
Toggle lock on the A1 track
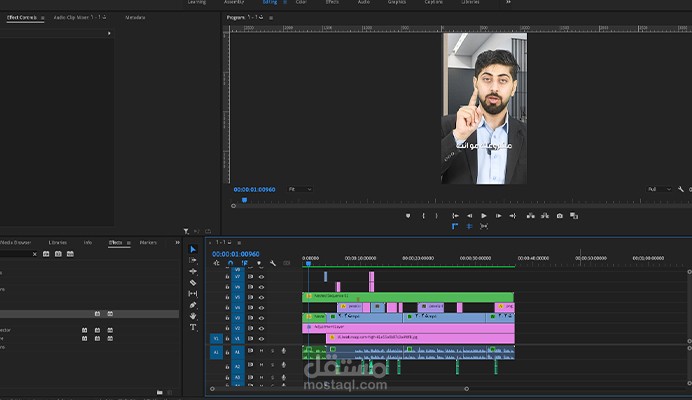click(x=227, y=352)
